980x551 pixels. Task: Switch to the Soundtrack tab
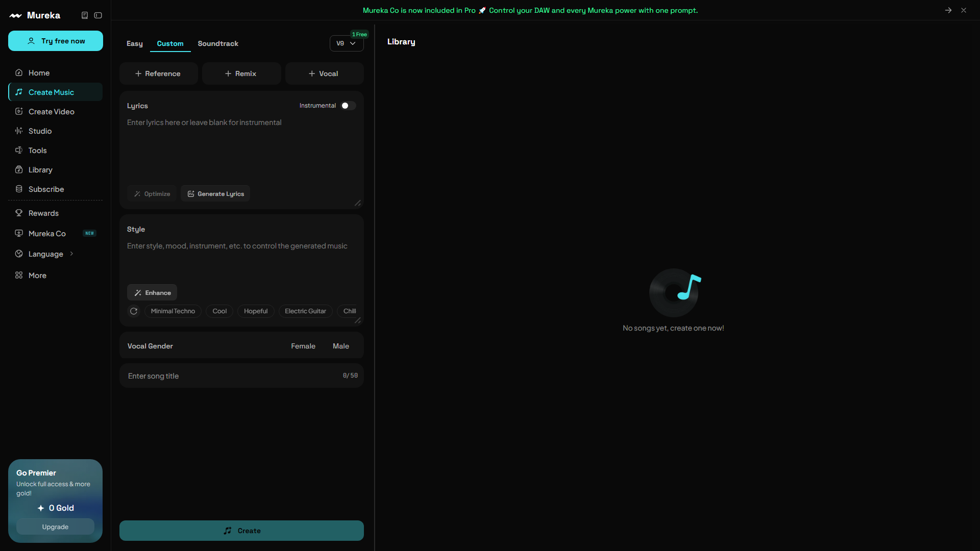pyautogui.click(x=218, y=44)
